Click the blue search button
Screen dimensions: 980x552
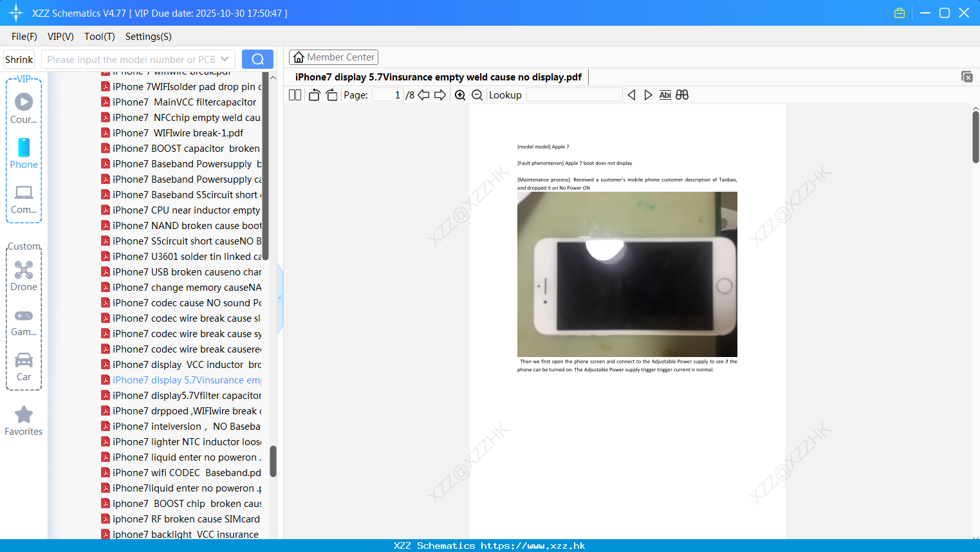(x=257, y=59)
